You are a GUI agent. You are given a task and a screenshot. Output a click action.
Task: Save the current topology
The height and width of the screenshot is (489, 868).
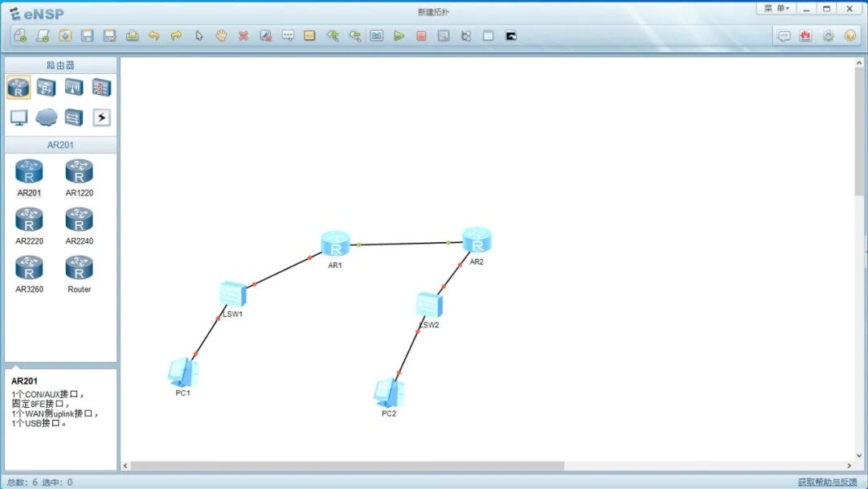pos(88,36)
